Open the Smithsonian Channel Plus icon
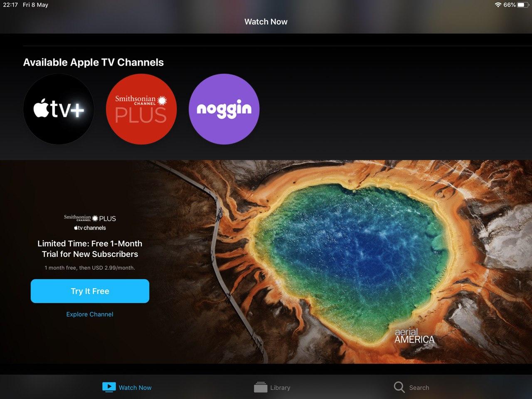This screenshot has width=532, height=399. tap(141, 109)
